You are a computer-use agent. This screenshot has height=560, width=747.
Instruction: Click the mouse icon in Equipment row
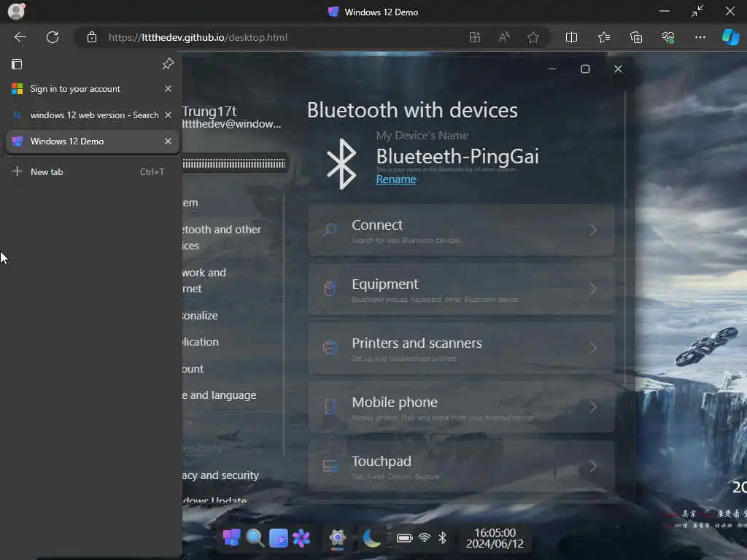[x=330, y=289]
